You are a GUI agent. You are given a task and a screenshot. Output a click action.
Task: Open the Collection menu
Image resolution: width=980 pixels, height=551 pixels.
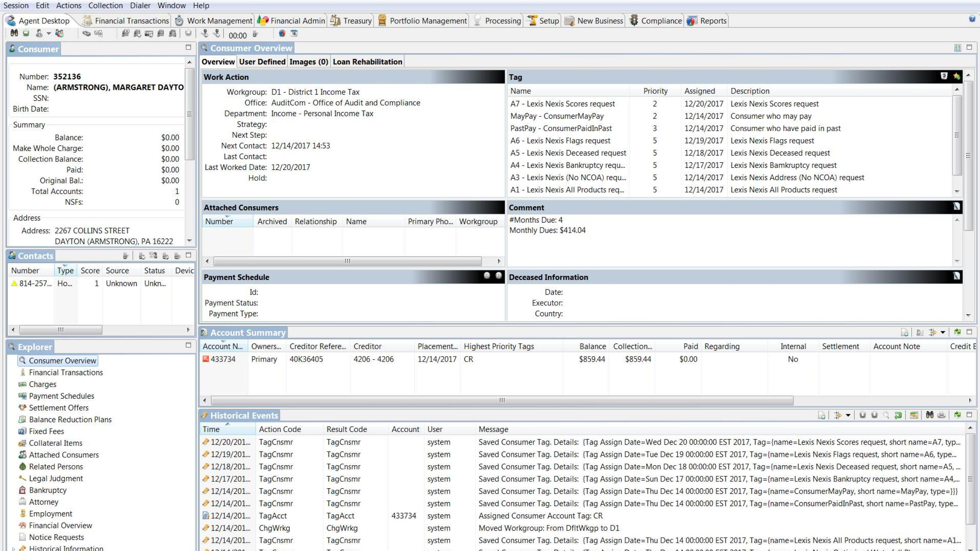(x=105, y=5)
